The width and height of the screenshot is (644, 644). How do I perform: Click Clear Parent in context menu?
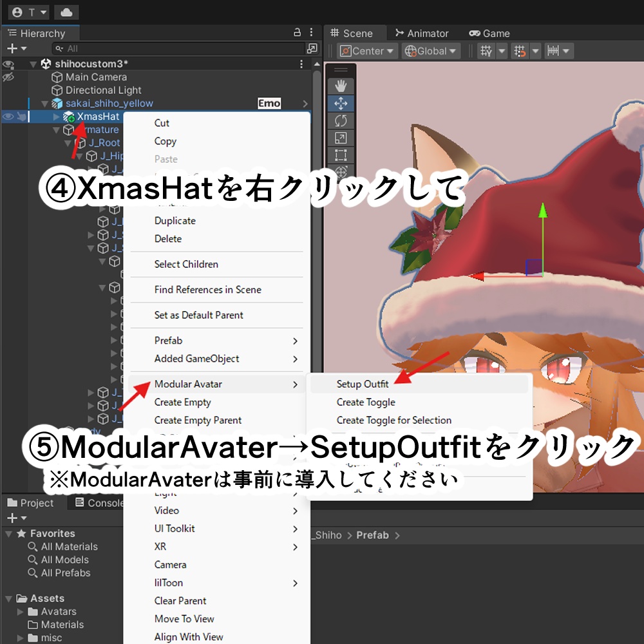click(180, 601)
